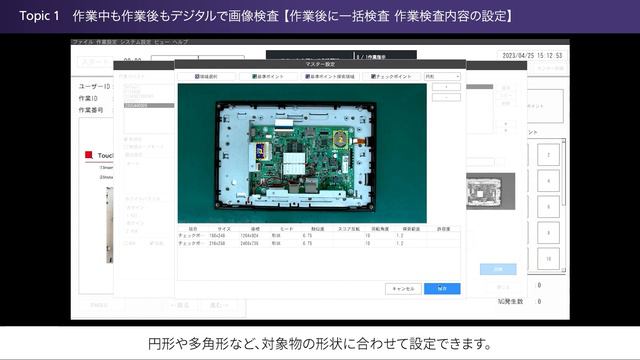Click the blue 保存 button
The height and width of the screenshot is (360, 640).
point(442,289)
